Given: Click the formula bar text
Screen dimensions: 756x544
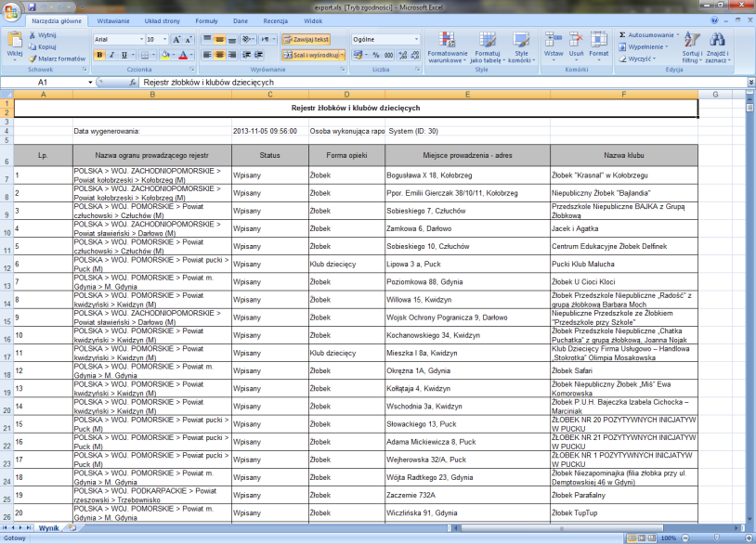Looking at the screenshot, I should point(208,83).
